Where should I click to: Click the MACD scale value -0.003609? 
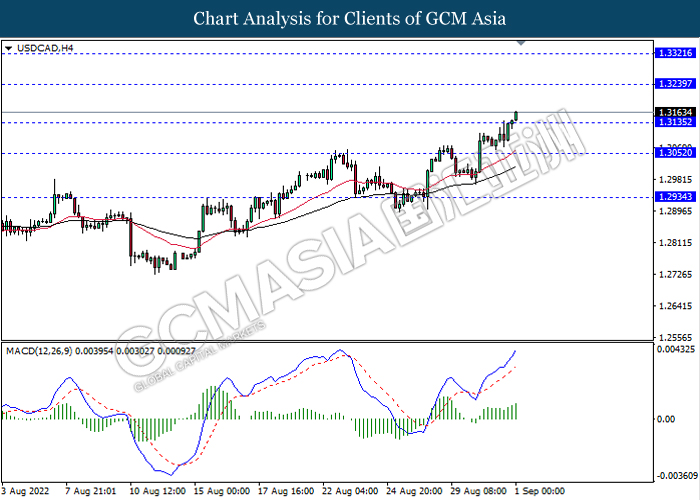point(677,475)
